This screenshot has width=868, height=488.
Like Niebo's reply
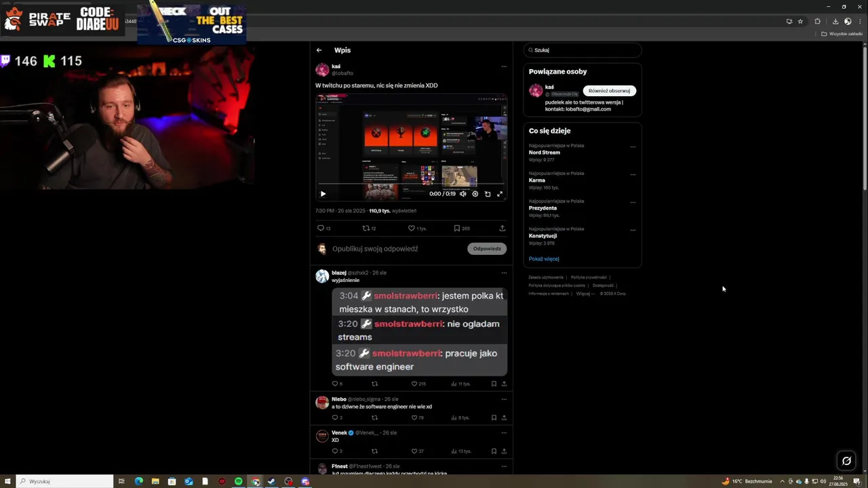pyautogui.click(x=417, y=418)
